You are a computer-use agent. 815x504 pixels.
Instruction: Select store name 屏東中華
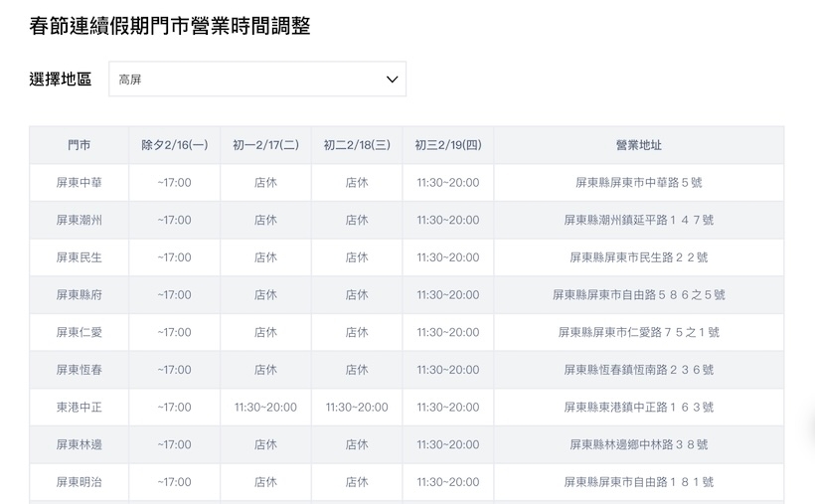(x=79, y=183)
